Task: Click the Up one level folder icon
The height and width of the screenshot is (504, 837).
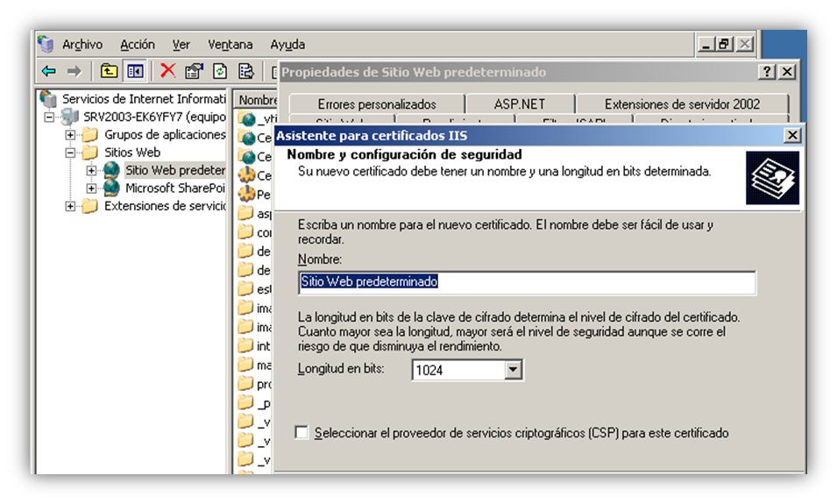Action: pyautogui.click(x=109, y=70)
